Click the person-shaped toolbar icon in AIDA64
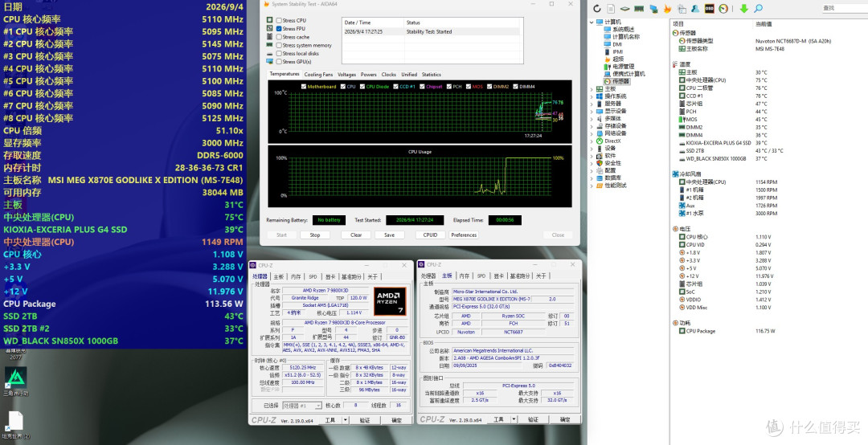The width and height of the screenshot is (868, 445). coord(695,8)
